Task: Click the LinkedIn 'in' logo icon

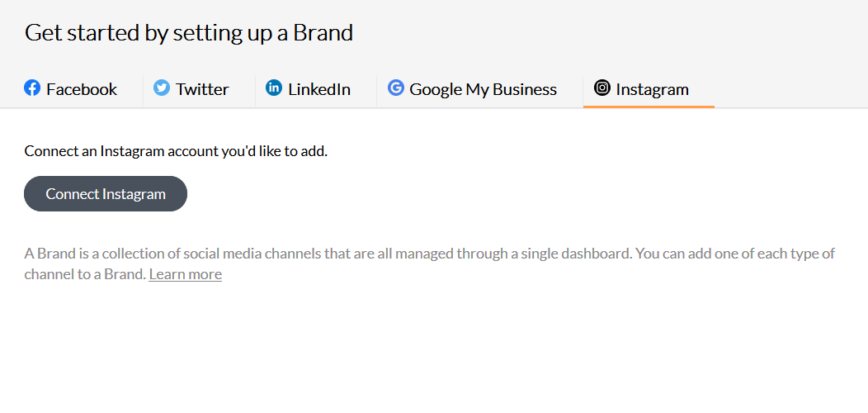Action: point(273,88)
